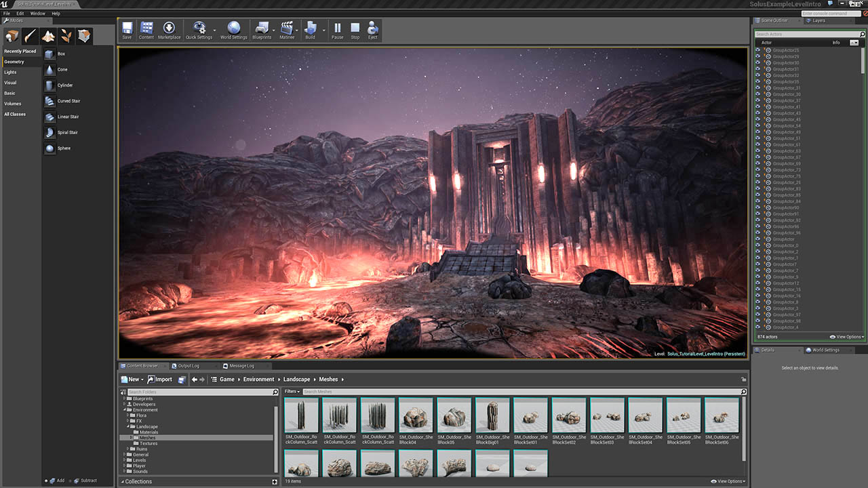The height and width of the screenshot is (488, 868).
Task: Click the Eject icon
Action: (x=372, y=28)
